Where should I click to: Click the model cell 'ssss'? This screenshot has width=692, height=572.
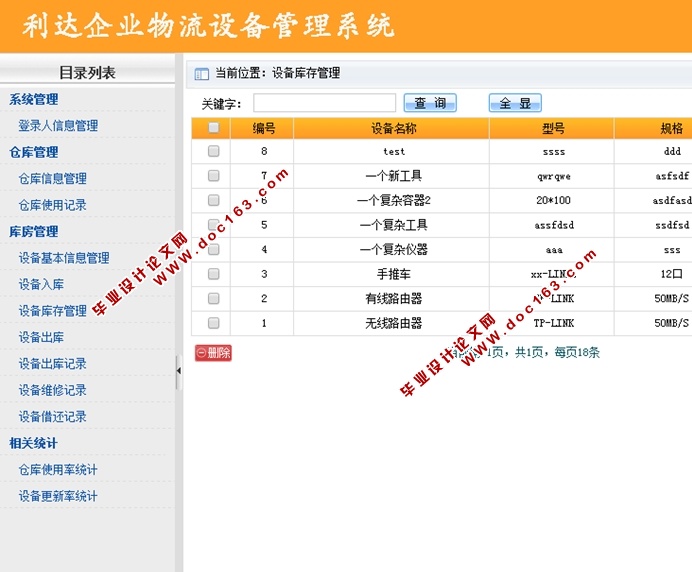pos(554,152)
